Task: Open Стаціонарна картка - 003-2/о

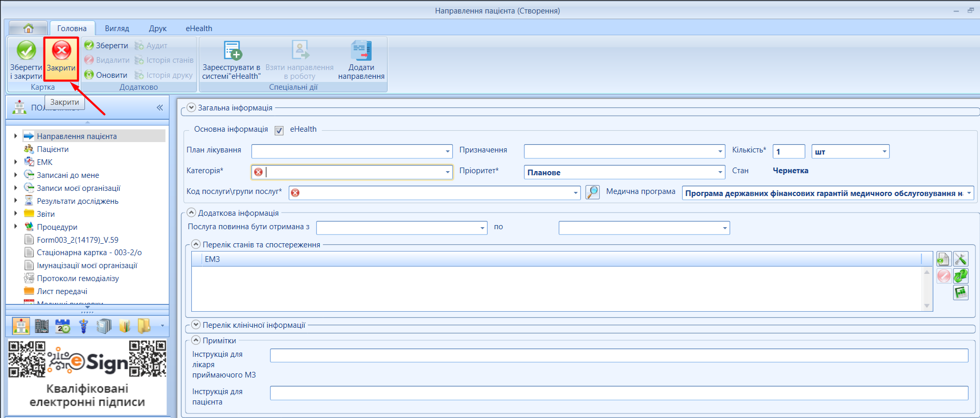Action: pos(89,253)
